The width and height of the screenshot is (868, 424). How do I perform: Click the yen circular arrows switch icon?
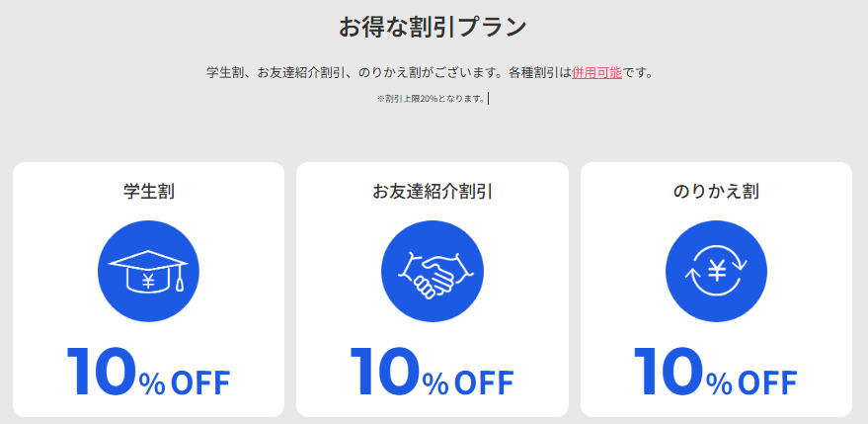(716, 270)
